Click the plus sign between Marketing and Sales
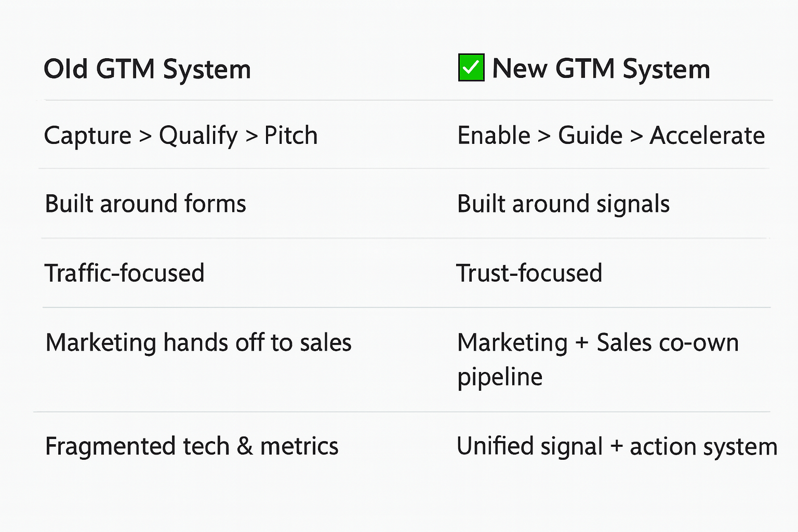 (582, 343)
